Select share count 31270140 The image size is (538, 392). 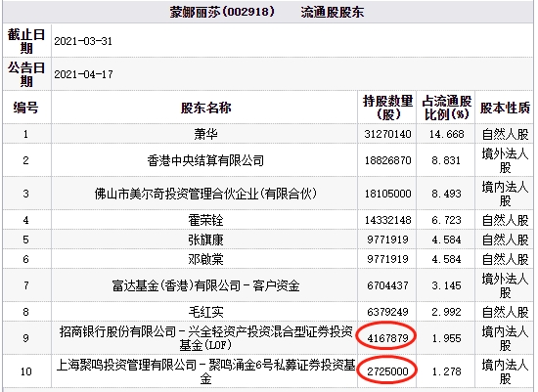tap(387, 134)
